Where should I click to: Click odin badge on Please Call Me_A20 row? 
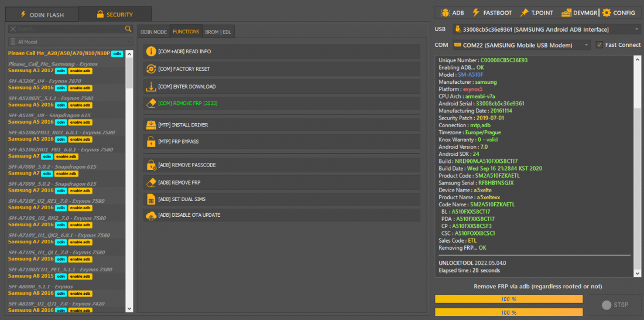(117, 54)
